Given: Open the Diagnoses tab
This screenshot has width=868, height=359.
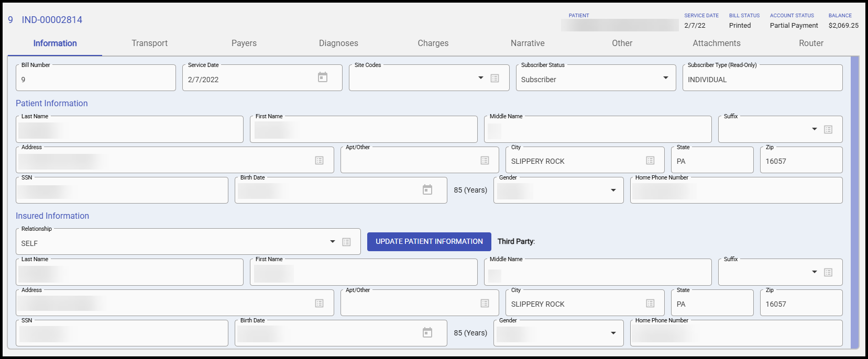Looking at the screenshot, I should point(338,43).
